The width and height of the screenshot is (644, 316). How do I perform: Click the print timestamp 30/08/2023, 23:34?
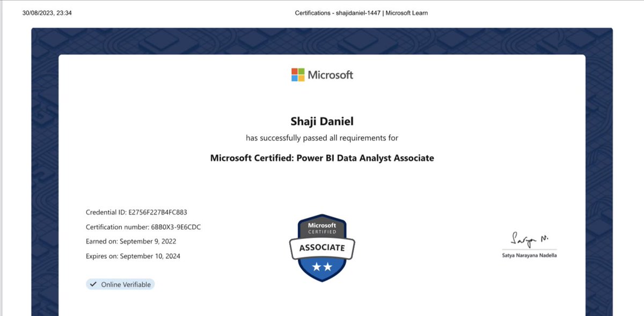[47, 13]
